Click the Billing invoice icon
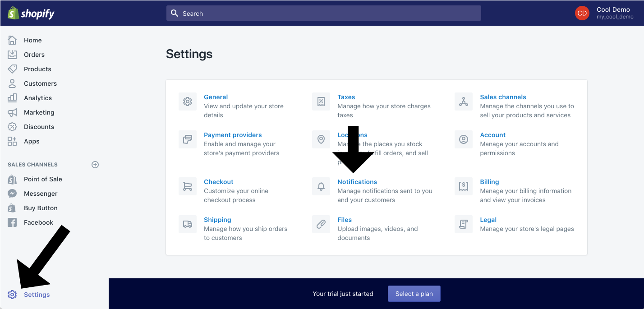The height and width of the screenshot is (309, 644). pyautogui.click(x=464, y=186)
